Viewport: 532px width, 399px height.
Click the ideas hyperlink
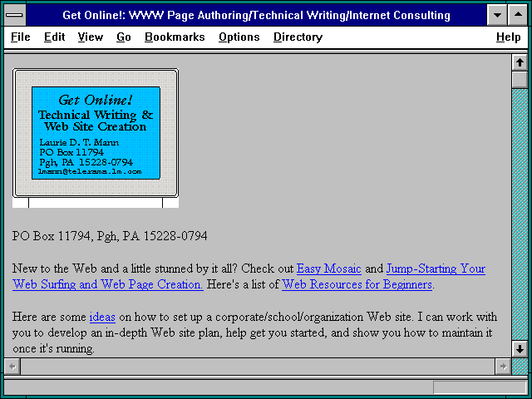point(102,317)
